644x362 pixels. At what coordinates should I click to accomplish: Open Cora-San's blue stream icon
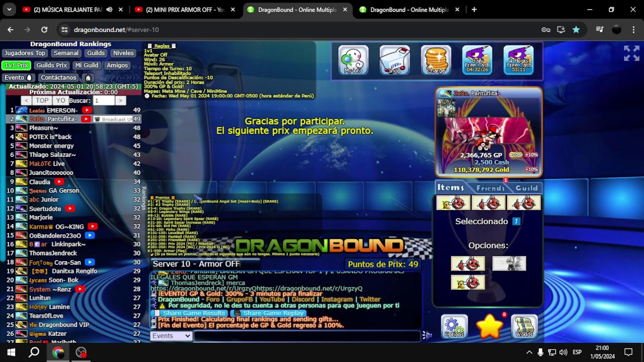point(90,262)
